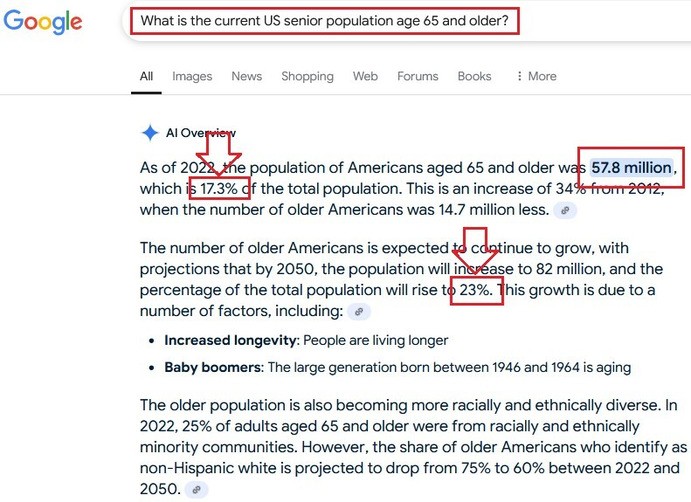
Task: Open the Books tab
Action: (475, 76)
